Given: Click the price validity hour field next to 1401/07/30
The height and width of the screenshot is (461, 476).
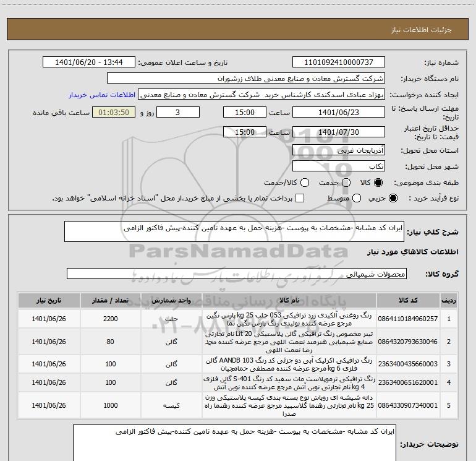Looking at the screenshot, I should pos(245,132).
